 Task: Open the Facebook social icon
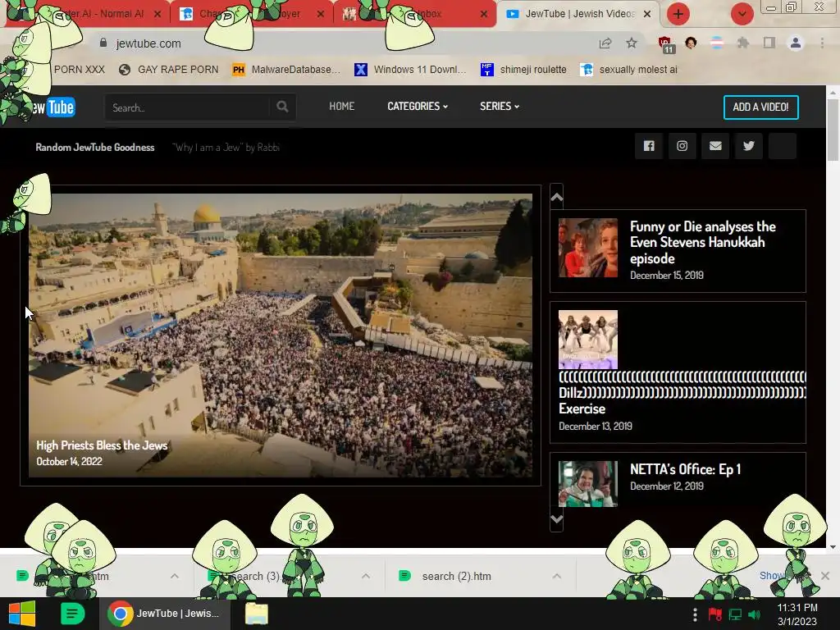tap(649, 146)
